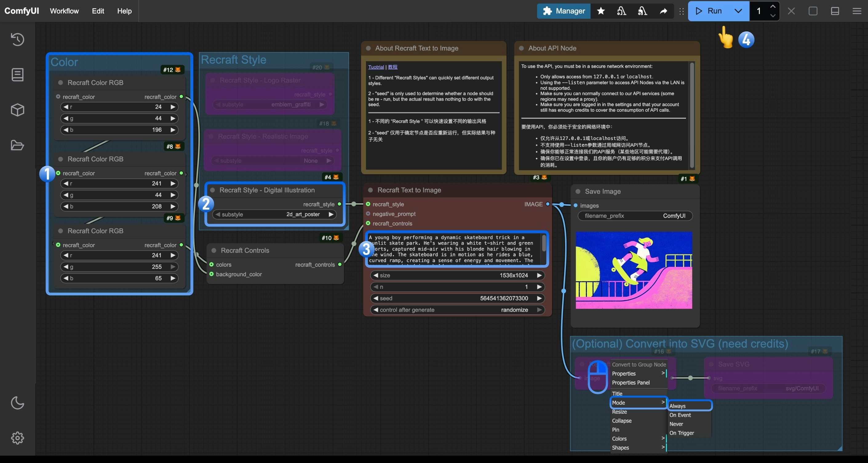868x463 pixels.
Task: Open workflow history with the clock icon
Action: (17, 39)
